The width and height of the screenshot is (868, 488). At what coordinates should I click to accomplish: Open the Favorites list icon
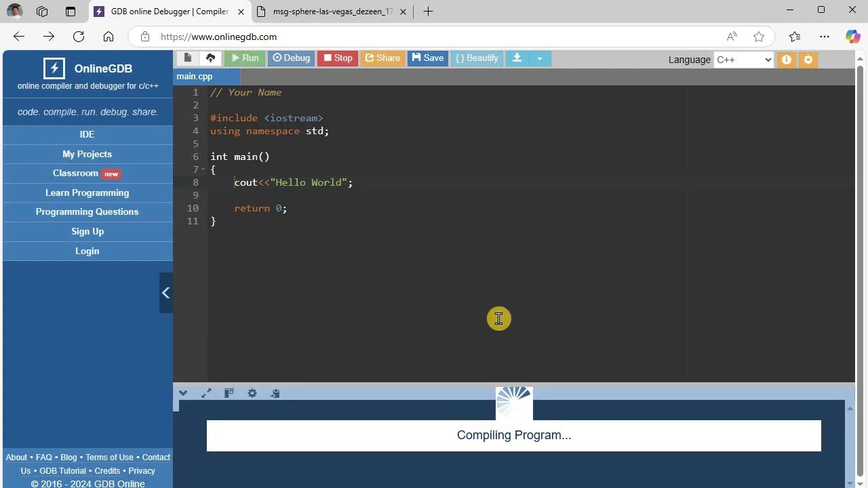tap(795, 37)
